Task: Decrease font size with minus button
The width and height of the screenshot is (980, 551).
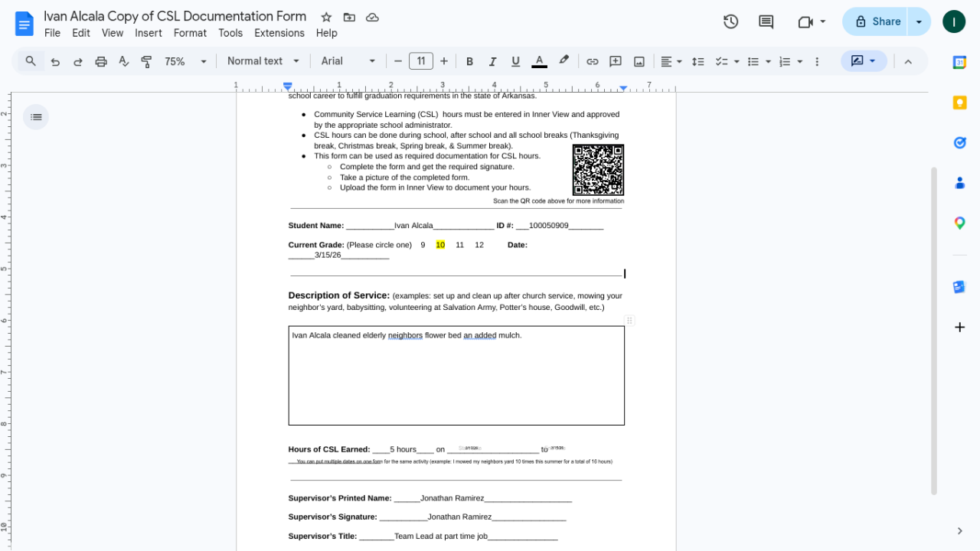Action: click(398, 61)
